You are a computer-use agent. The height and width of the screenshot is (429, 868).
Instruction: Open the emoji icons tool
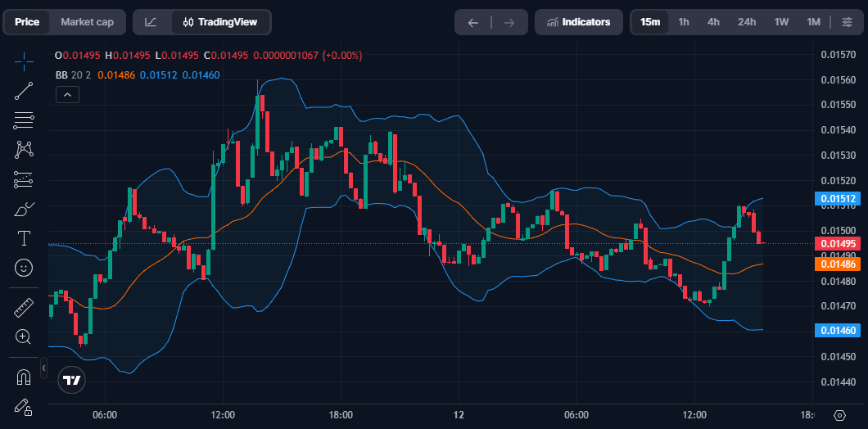[24, 268]
